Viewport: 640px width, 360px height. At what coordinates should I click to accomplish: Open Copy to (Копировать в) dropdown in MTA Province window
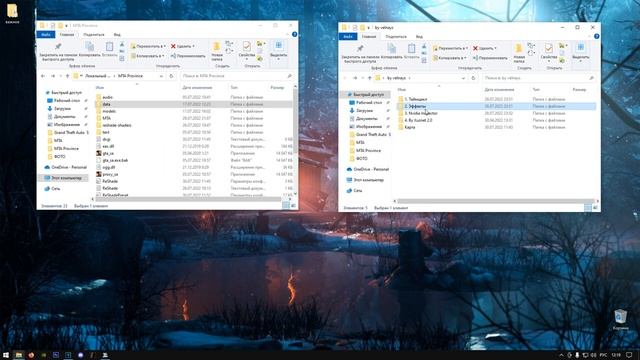pyautogui.click(x=148, y=56)
